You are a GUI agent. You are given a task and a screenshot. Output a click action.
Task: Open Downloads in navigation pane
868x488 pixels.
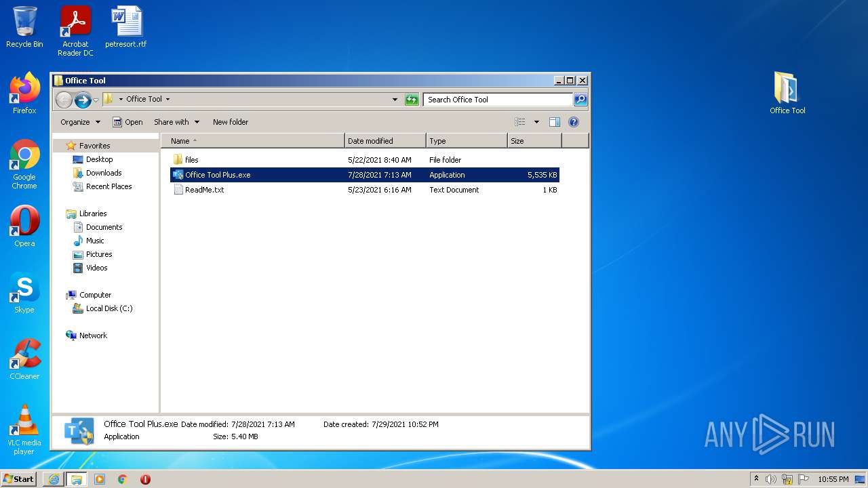click(103, 173)
